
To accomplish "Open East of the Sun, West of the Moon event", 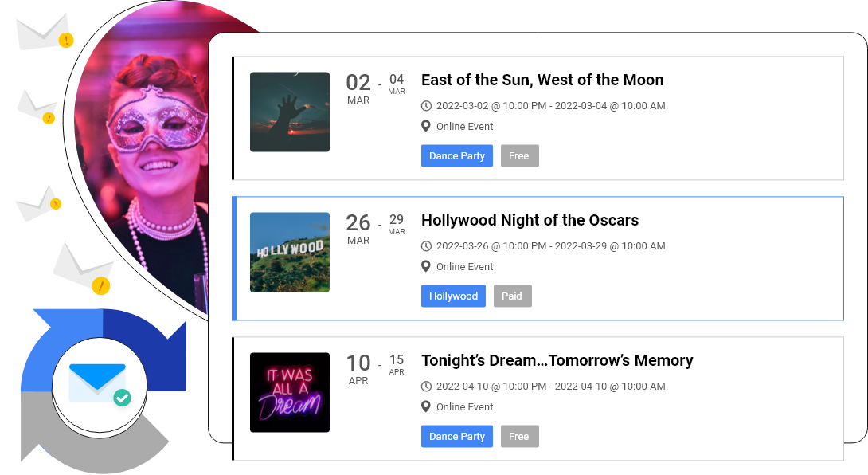I will (542, 80).
